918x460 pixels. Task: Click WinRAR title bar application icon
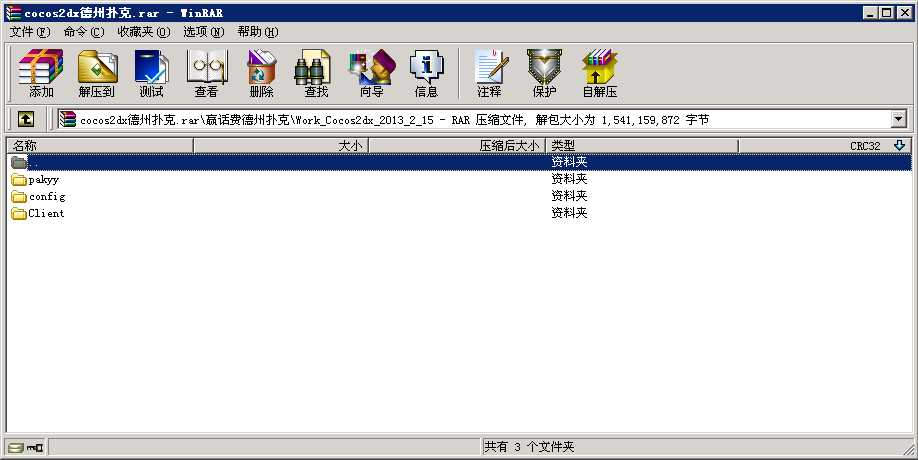coord(13,12)
